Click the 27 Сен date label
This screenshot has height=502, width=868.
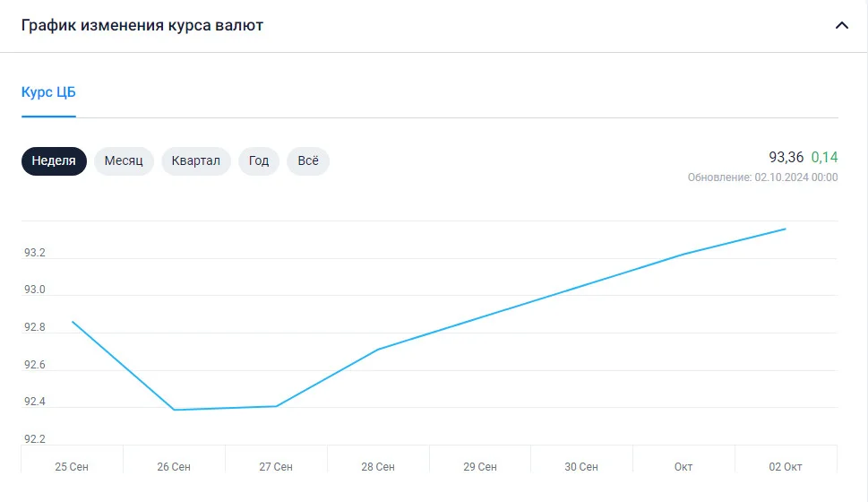pos(276,466)
